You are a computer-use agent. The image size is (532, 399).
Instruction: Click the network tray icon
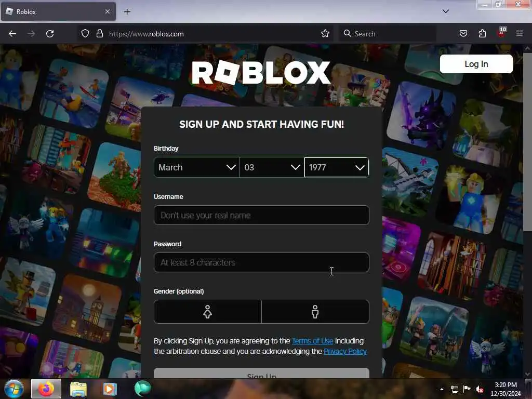click(x=454, y=389)
